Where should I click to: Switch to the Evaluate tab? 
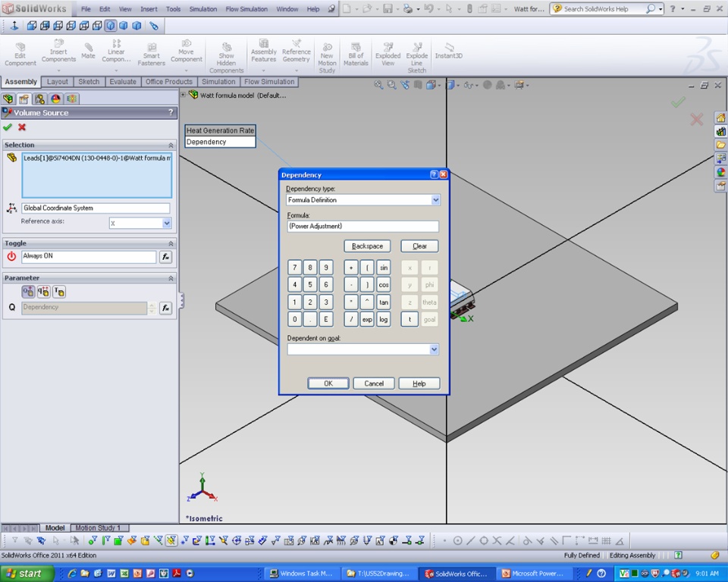tap(123, 82)
